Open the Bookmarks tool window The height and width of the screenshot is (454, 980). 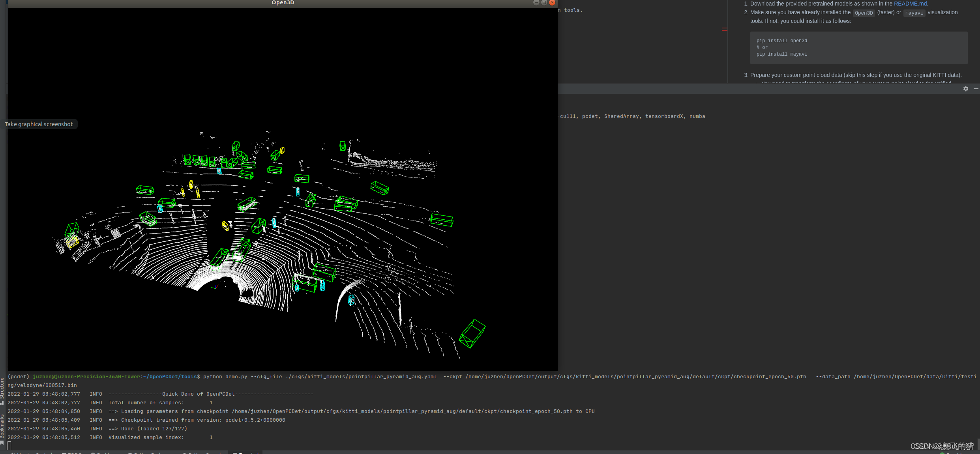click(x=2, y=426)
